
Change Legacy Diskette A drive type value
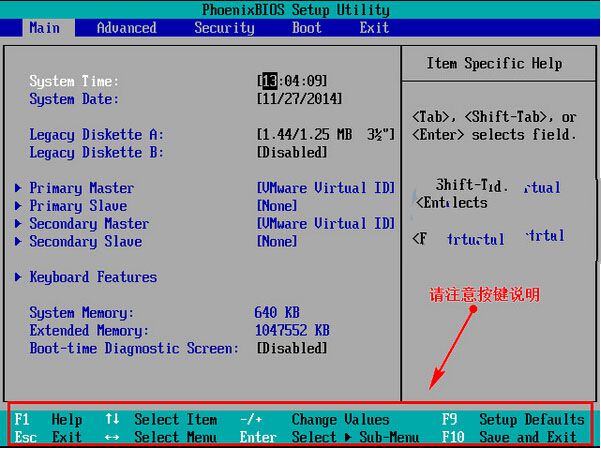[x=325, y=135]
